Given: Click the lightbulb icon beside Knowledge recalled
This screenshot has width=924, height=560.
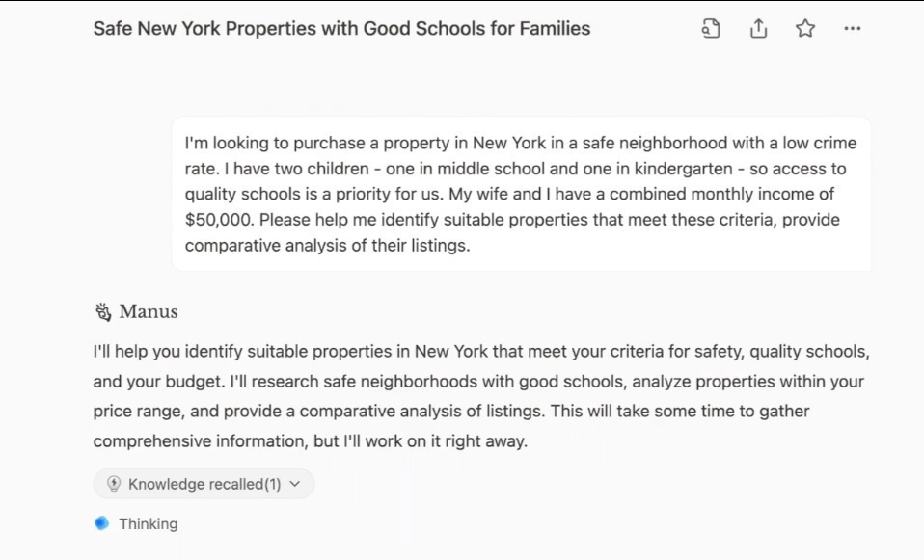Looking at the screenshot, I should point(114,484).
